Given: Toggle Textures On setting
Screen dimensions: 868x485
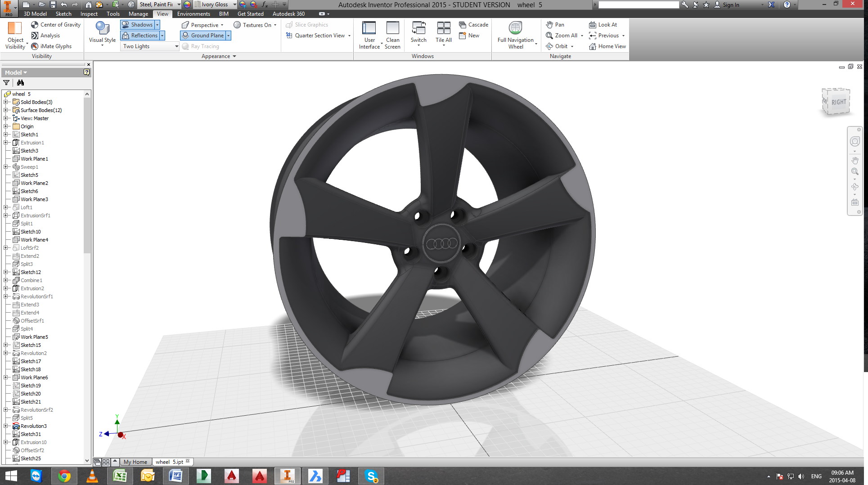Looking at the screenshot, I should [255, 25].
